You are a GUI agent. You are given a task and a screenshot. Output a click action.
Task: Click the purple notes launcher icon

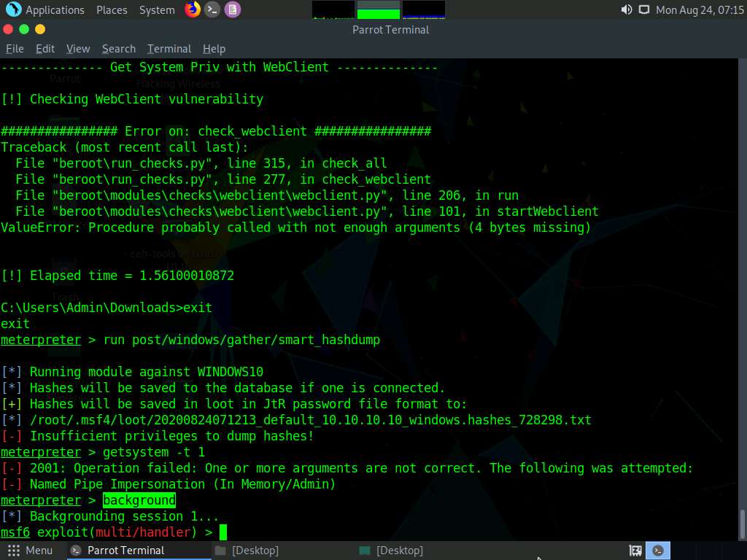point(233,9)
